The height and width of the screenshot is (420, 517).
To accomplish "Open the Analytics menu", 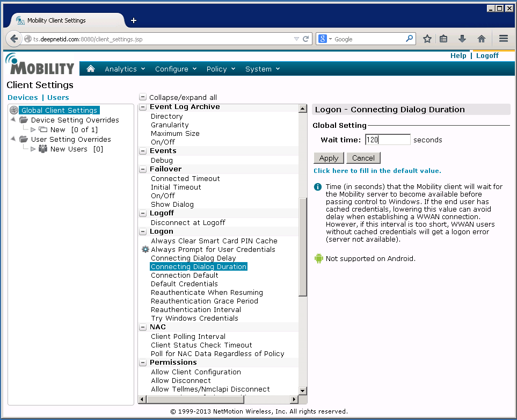I will point(125,69).
